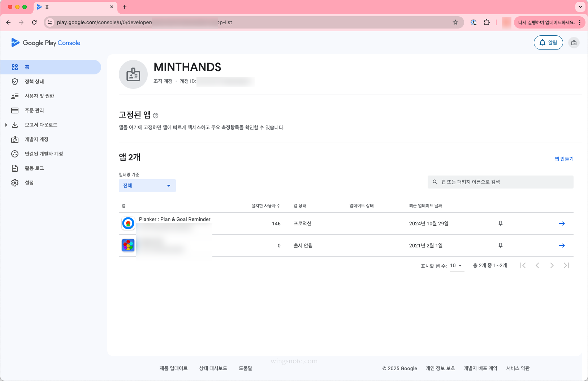Open 제품 업데이트 footer link

pyautogui.click(x=174, y=368)
